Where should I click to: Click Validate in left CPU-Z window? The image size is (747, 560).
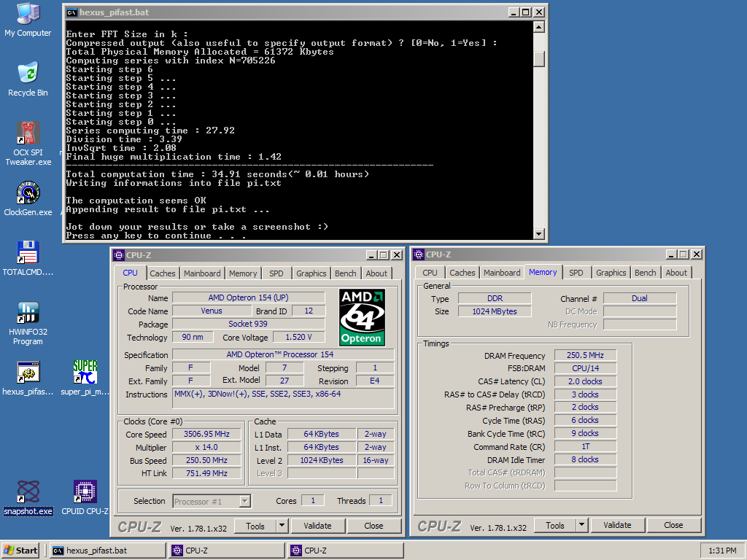[x=318, y=526]
